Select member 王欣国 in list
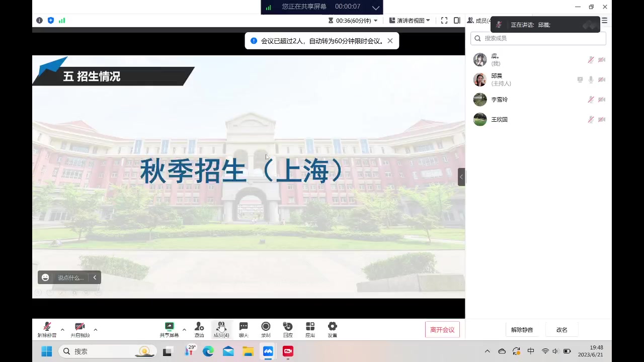 538,119
